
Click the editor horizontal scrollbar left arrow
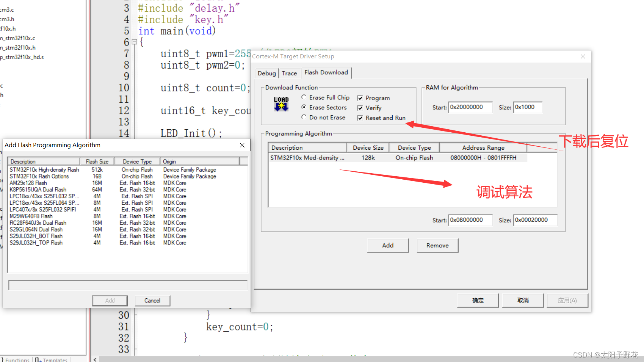(x=95, y=359)
